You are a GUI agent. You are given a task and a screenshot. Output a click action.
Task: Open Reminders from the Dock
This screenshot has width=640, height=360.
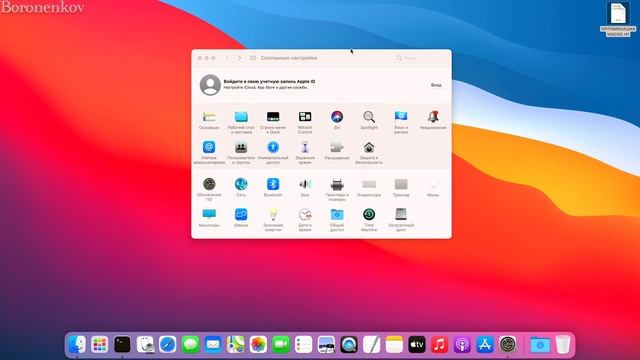tap(304, 345)
